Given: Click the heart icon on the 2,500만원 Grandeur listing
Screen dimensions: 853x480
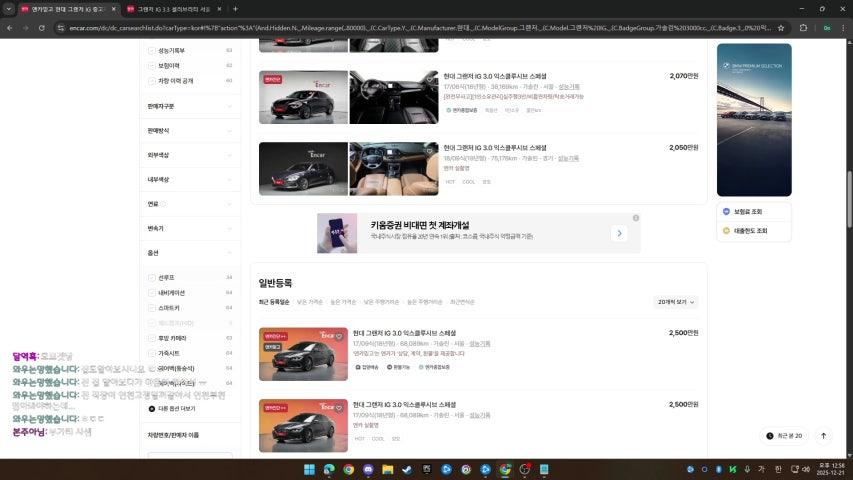Looking at the screenshot, I should [x=339, y=336].
